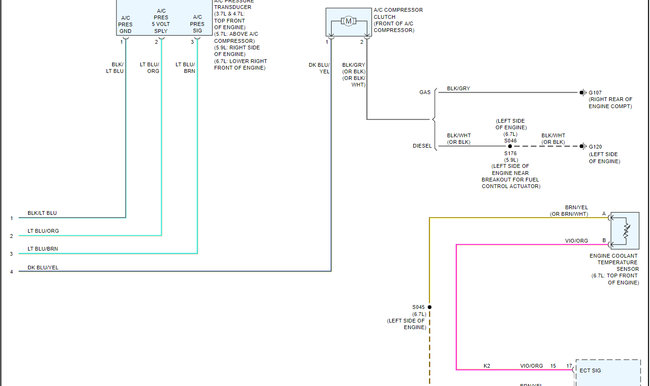Click the pink VIO/ORG wire
Viewport: 650px width, 386px height.
click(x=457, y=307)
